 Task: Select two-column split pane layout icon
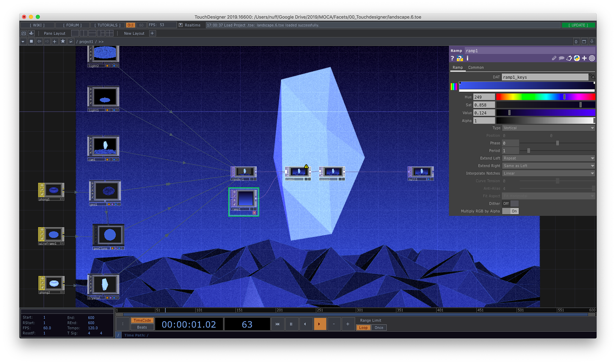click(x=83, y=33)
